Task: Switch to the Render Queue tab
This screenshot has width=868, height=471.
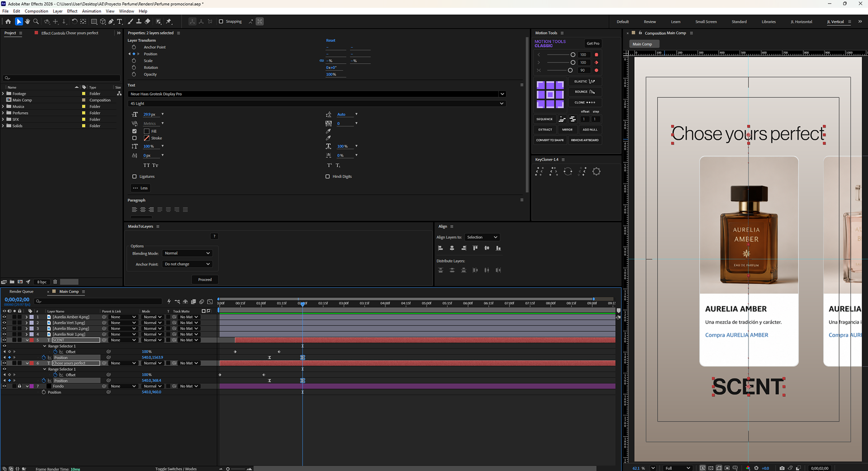Action: click(x=21, y=292)
